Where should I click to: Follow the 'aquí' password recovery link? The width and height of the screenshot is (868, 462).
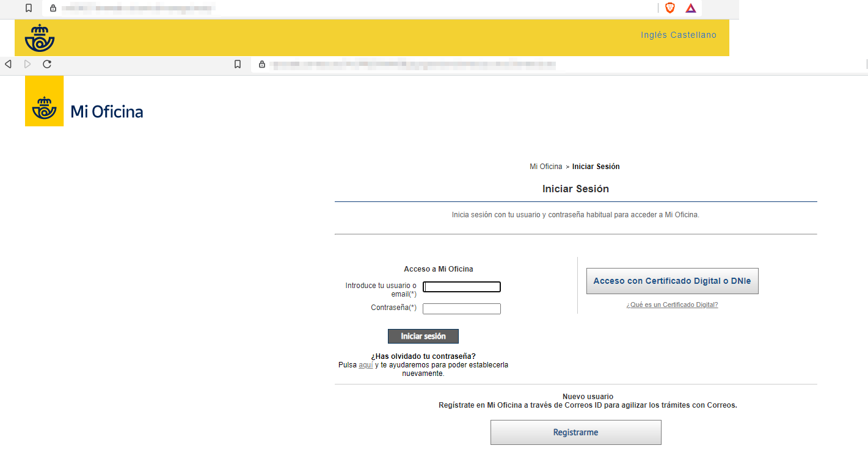[x=365, y=365]
